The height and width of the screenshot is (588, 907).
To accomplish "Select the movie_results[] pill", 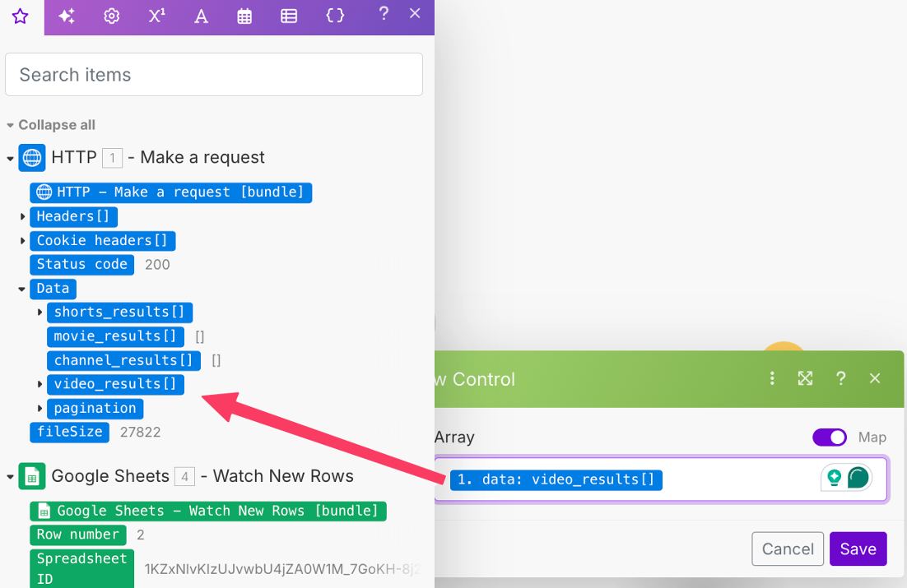I will point(116,336).
